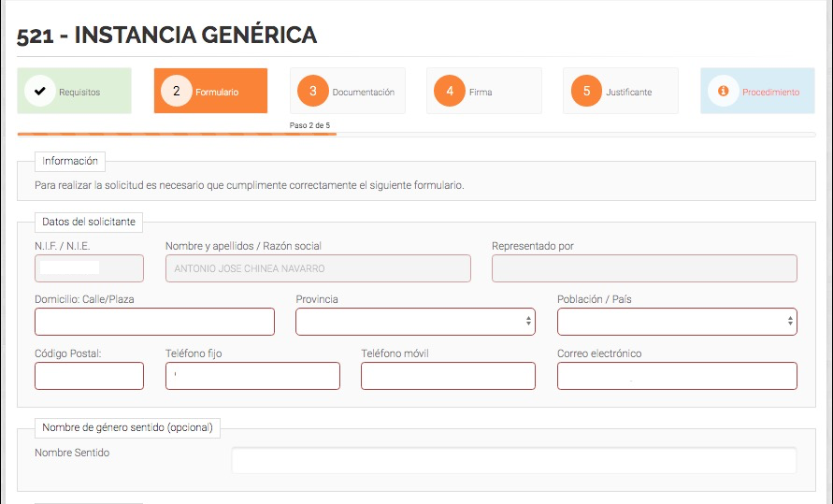The width and height of the screenshot is (833, 504).
Task: Click the step 4 Firma circle icon
Action: [450, 91]
